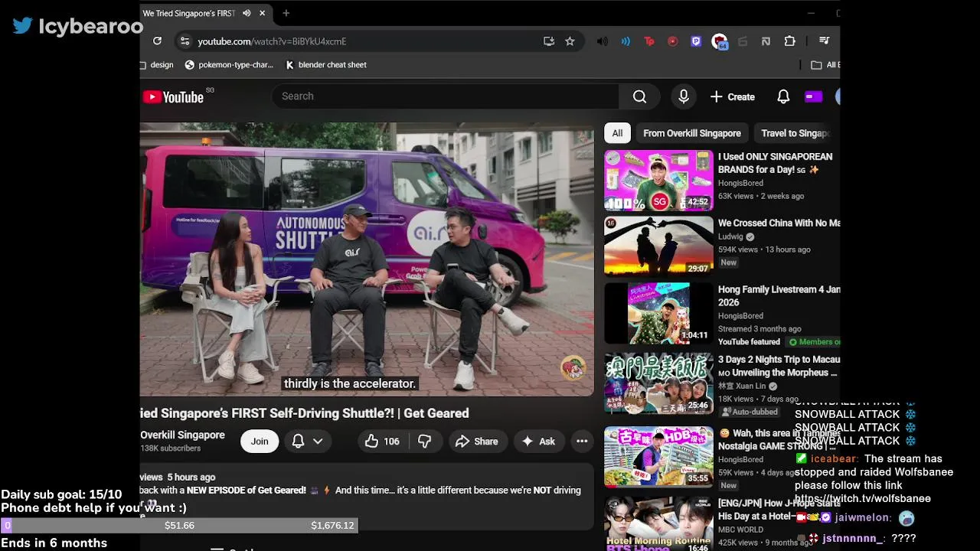Open the HDB Tampines video thumbnail
This screenshot has height=551, width=980.
[x=658, y=456]
